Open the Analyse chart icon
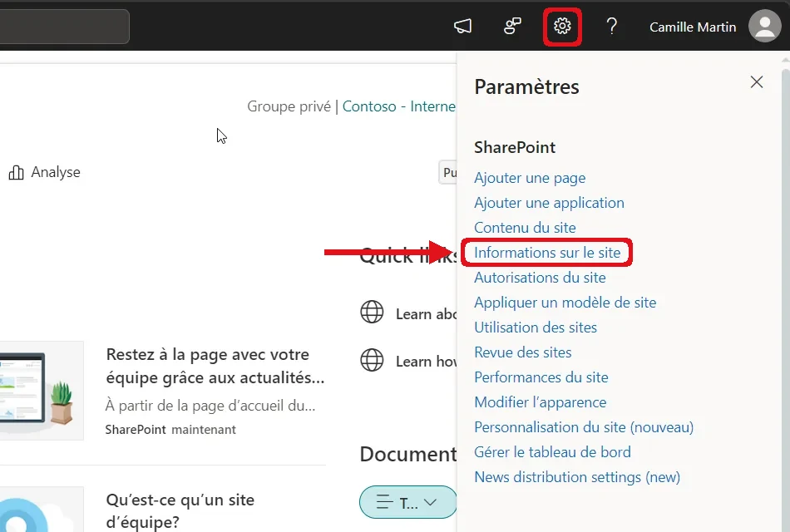Viewport: 790px width, 532px height. pyautogui.click(x=16, y=172)
